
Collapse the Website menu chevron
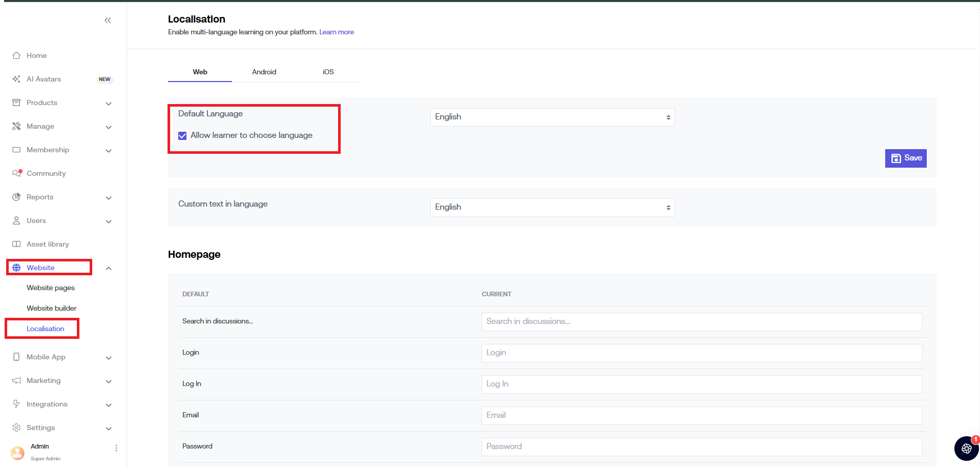click(109, 268)
